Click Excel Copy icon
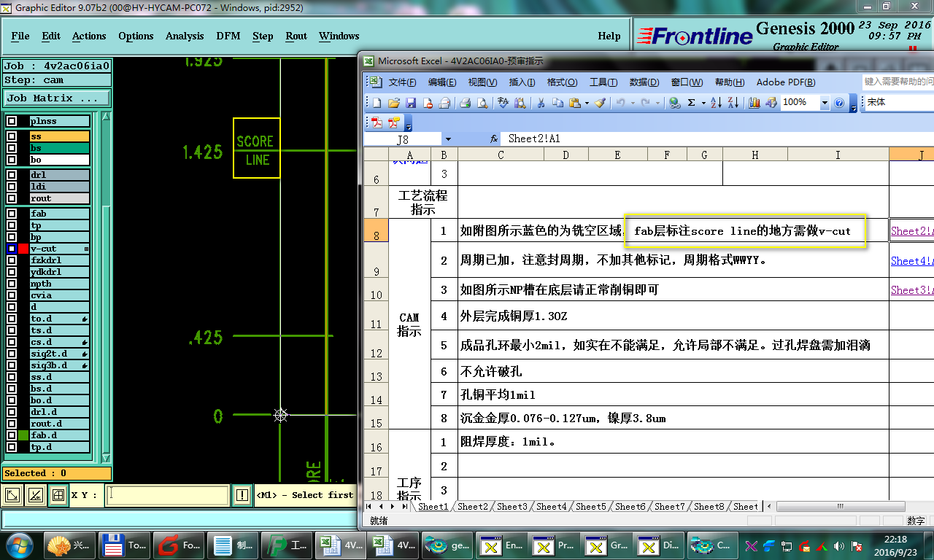This screenshot has height=560, width=934. pos(557,103)
